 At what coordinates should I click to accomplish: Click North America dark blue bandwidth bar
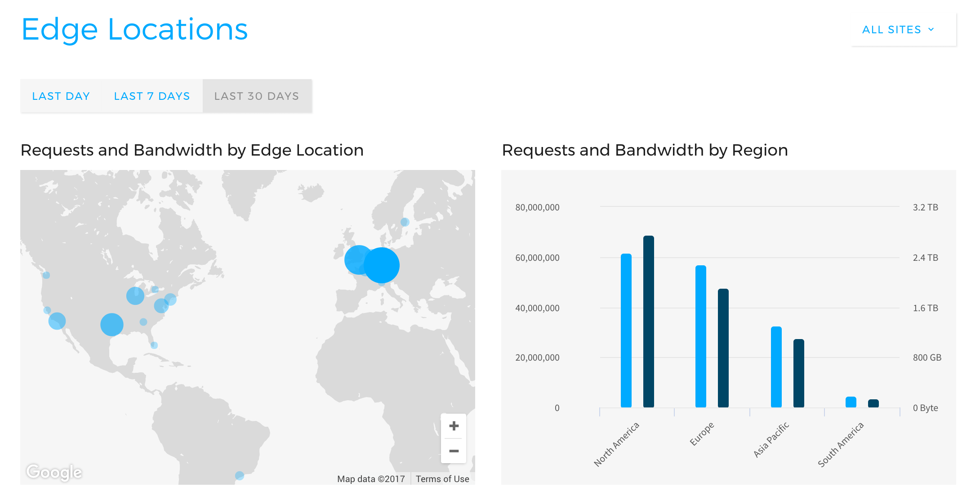[649, 322]
